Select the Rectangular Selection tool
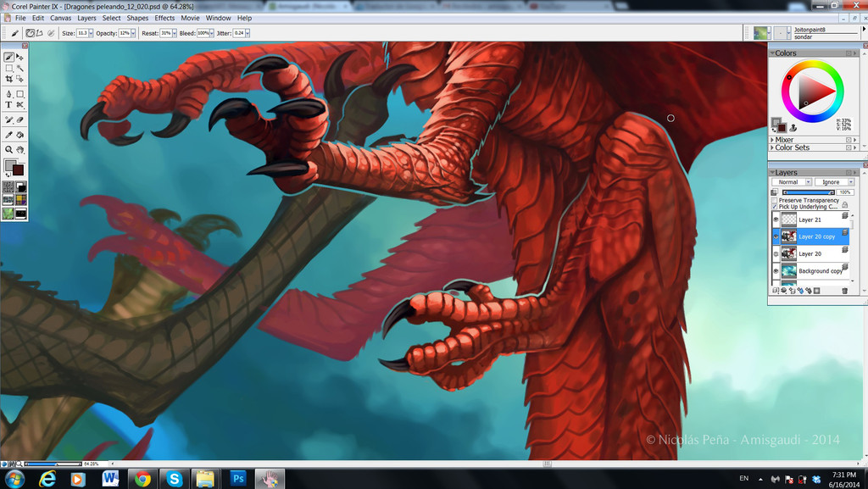 8,68
